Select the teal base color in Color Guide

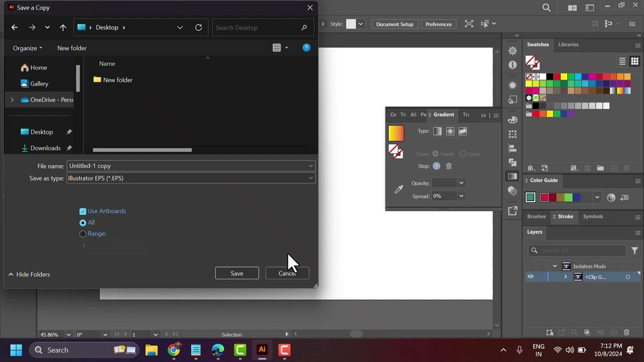[x=530, y=198]
